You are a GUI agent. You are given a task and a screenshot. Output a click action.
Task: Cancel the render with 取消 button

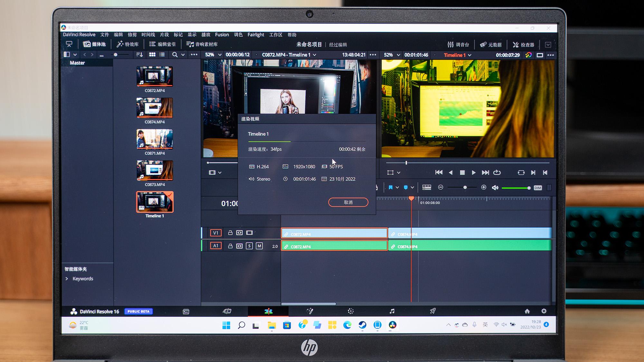[x=348, y=202]
